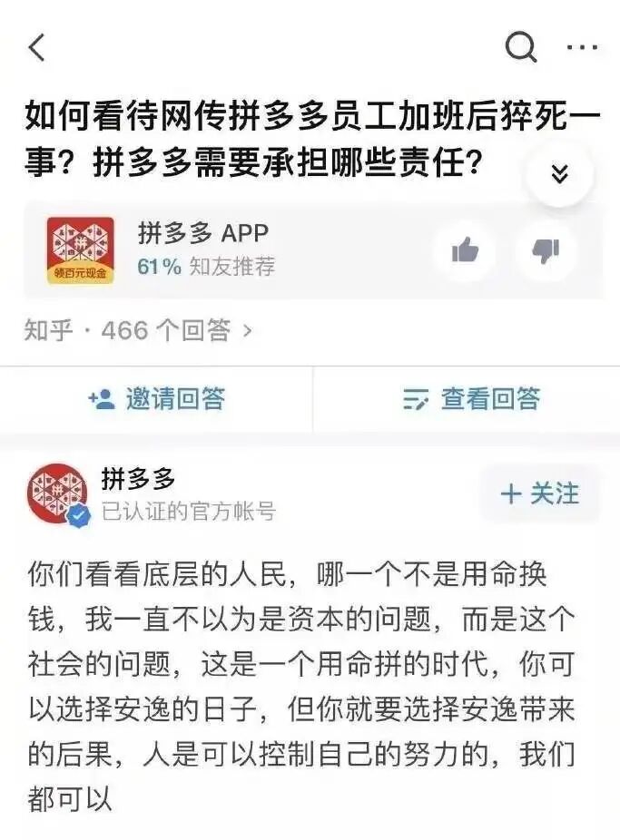This screenshot has height=840, width=620.
Task: Tap the 拼多多 APP card title
Action: click(x=203, y=233)
